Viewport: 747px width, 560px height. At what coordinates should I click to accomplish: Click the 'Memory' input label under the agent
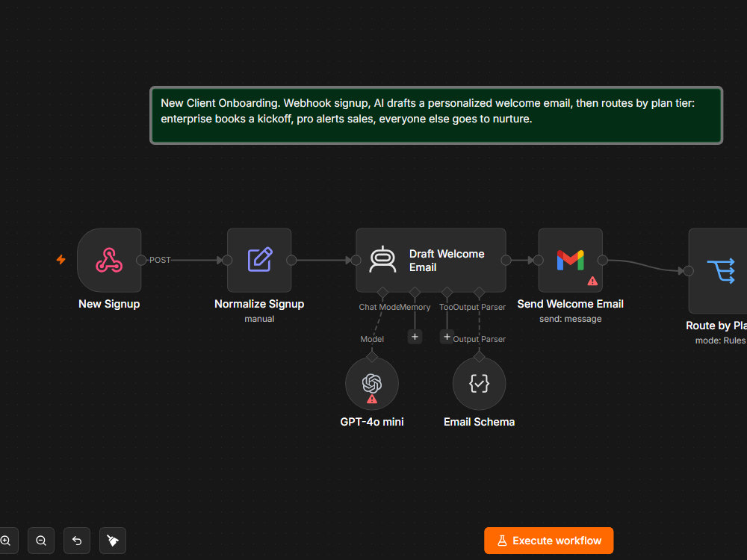click(415, 307)
